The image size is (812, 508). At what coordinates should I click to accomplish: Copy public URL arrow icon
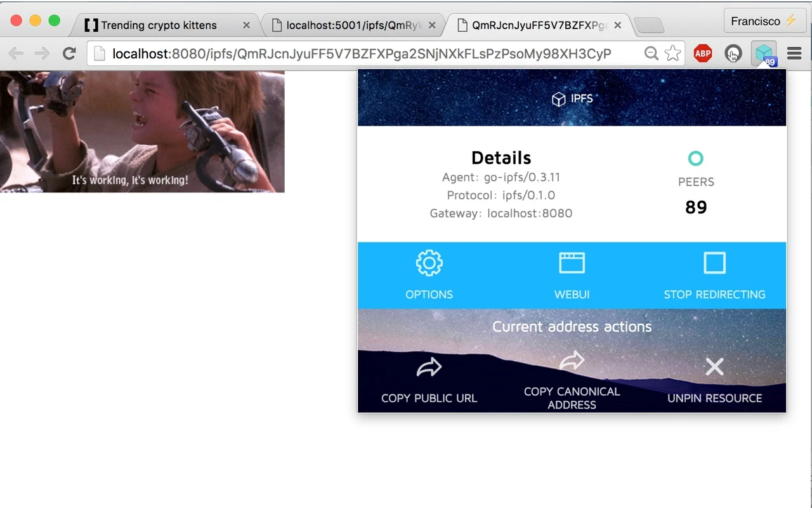429,367
